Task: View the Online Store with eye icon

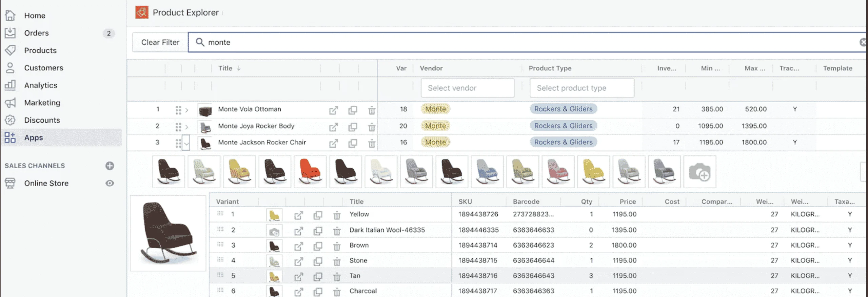Action: coord(110,183)
